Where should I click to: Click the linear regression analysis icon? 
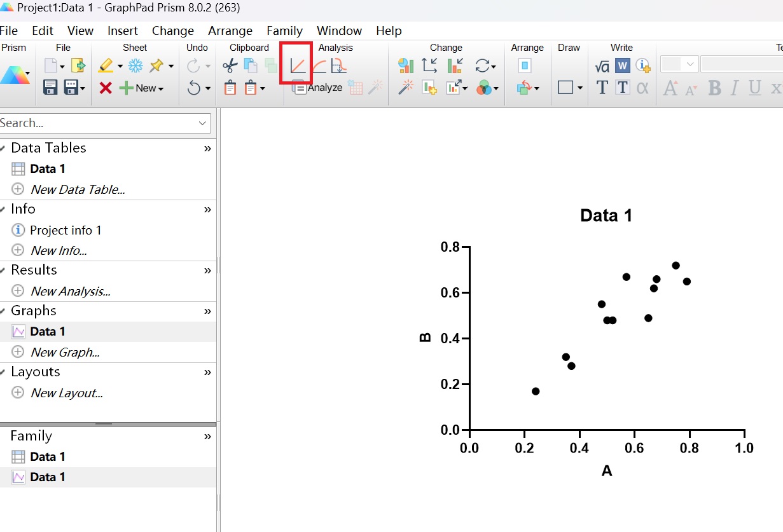(x=297, y=65)
